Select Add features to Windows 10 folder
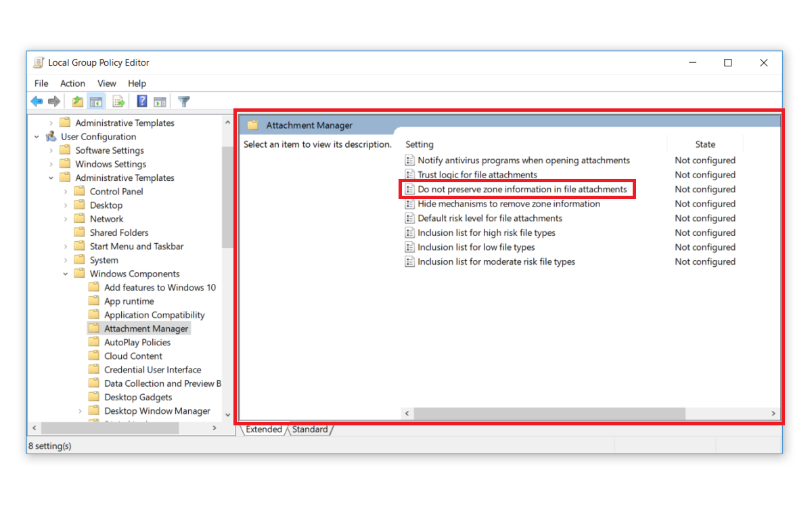 pos(160,287)
